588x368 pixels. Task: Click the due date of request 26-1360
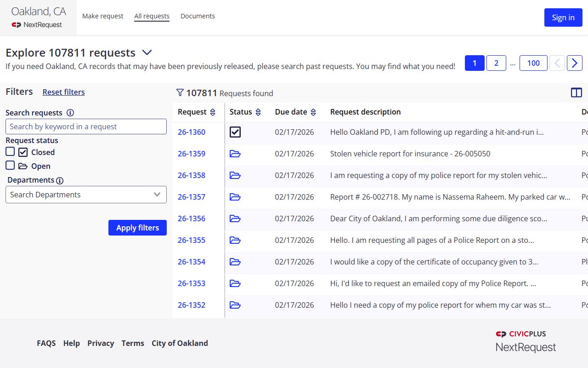(x=294, y=132)
